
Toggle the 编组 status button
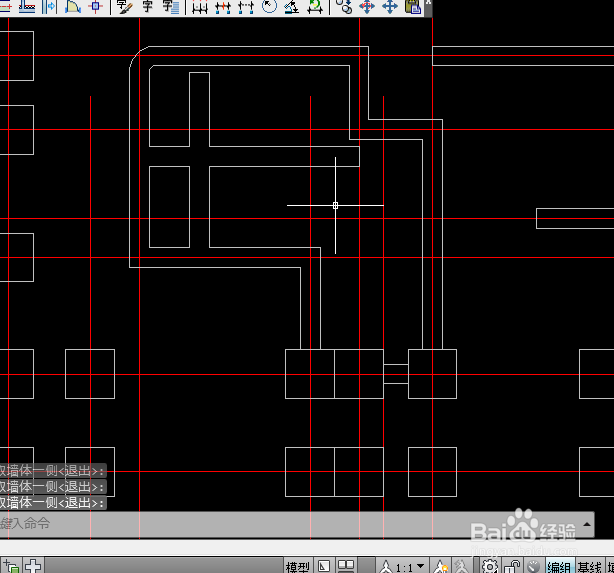click(x=559, y=567)
